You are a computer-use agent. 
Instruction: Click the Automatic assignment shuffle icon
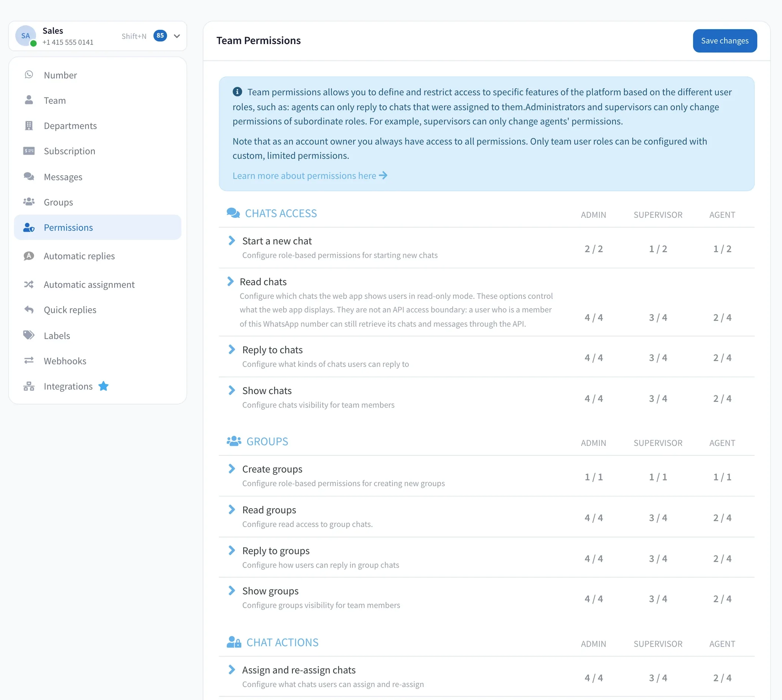pyautogui.click(x=29, y=284)
